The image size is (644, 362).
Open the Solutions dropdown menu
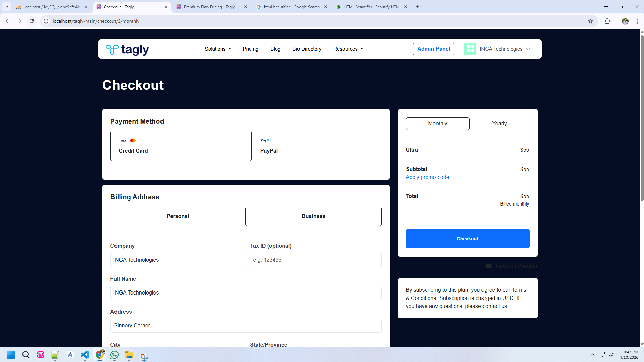point(217,49)
